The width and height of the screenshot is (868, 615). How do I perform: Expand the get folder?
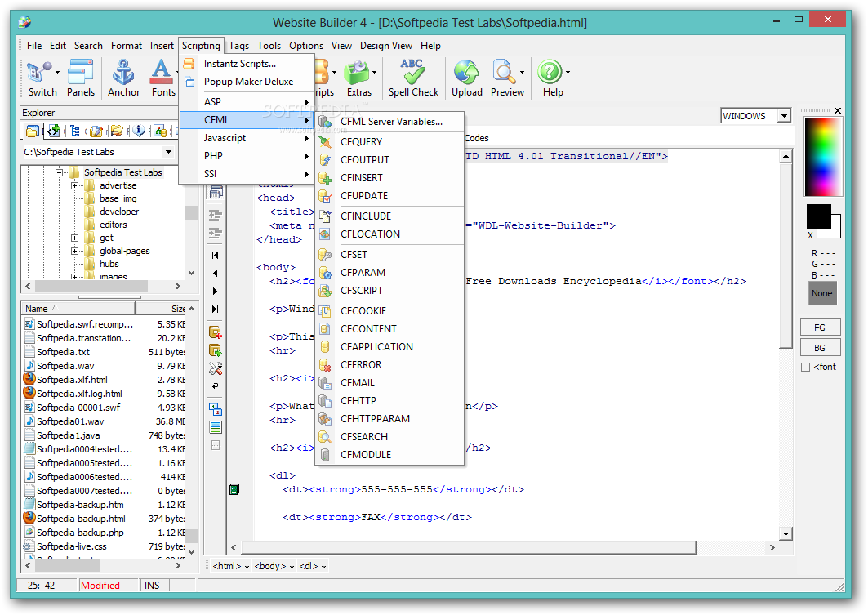(75, 238)
